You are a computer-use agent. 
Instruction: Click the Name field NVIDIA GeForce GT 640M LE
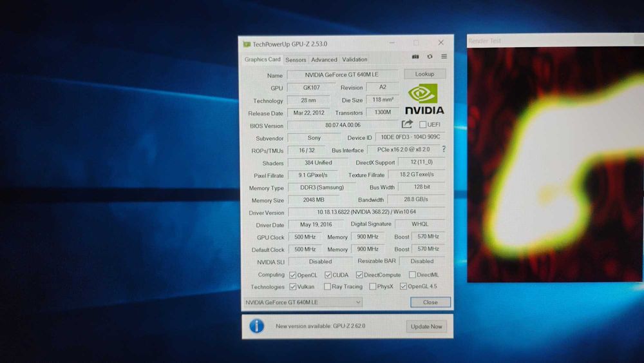click(x=342, y=75)
